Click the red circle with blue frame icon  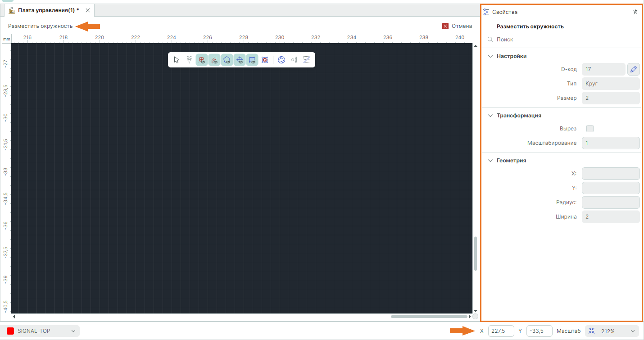[x=265, y=60]
